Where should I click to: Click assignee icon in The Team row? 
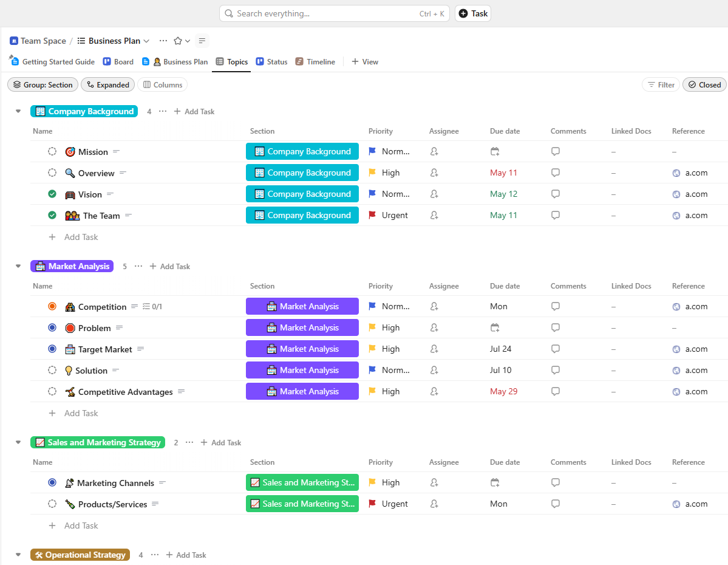click(434, 216)
